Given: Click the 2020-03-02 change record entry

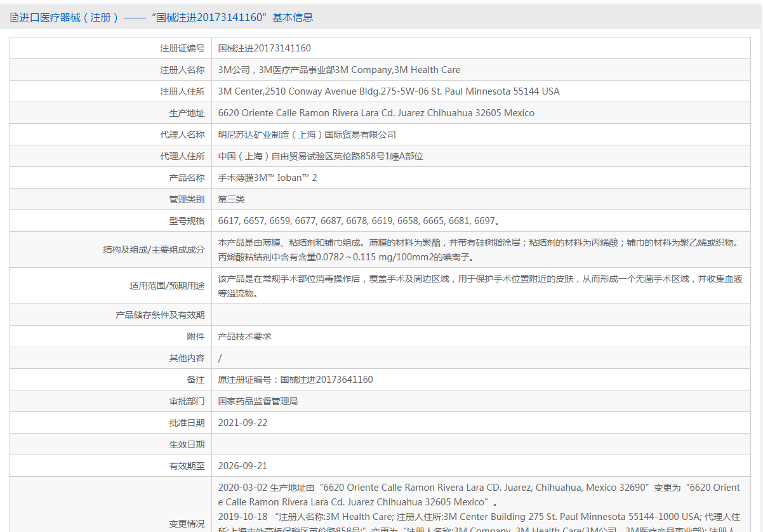Looking at the screenshot, I should [x=479, y=495].
